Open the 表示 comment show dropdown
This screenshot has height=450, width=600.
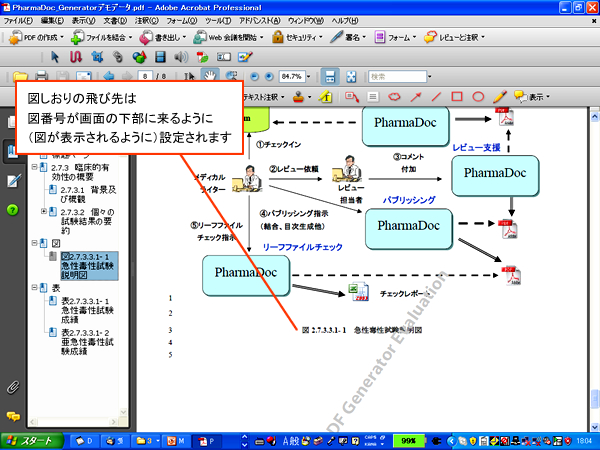[x=532, y=97]
